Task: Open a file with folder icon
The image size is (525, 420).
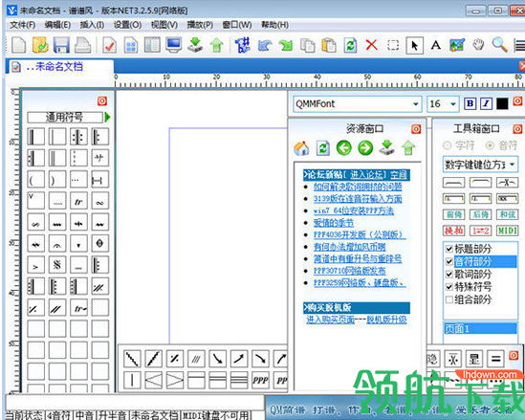Action: click(40, 45)
